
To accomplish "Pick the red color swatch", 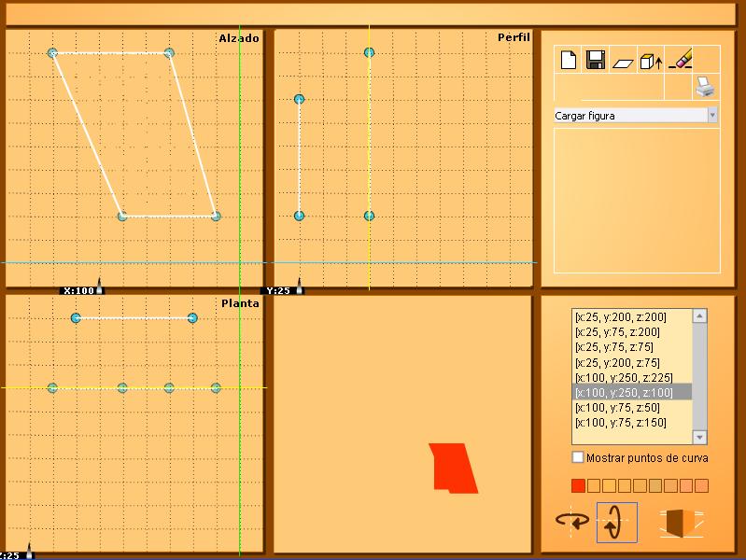I will (578, 485).
